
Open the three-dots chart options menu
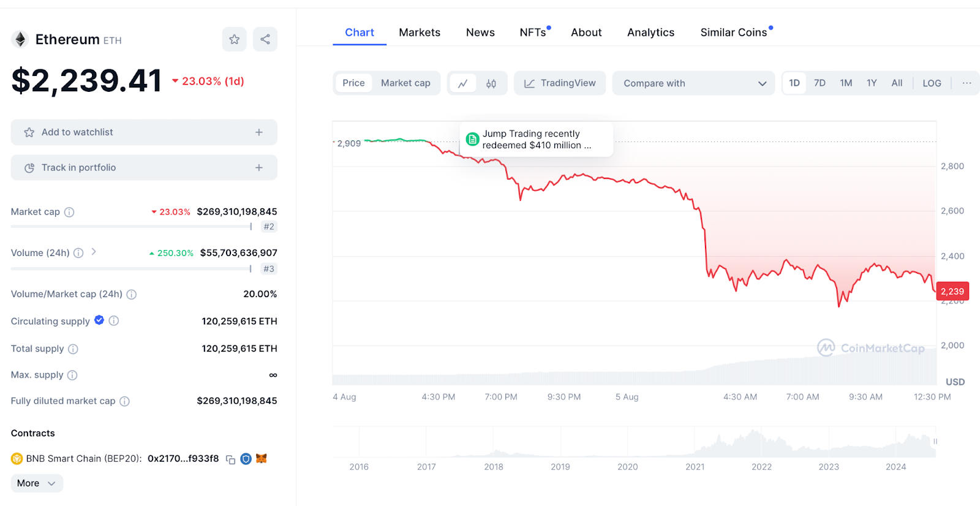click(967, 83)
